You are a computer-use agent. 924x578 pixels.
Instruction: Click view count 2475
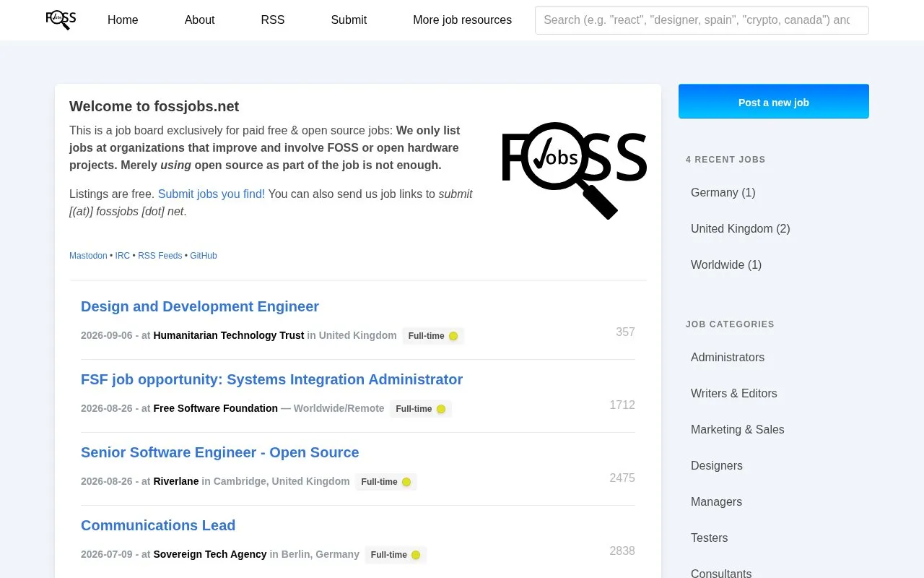click(x=622, y=478)
